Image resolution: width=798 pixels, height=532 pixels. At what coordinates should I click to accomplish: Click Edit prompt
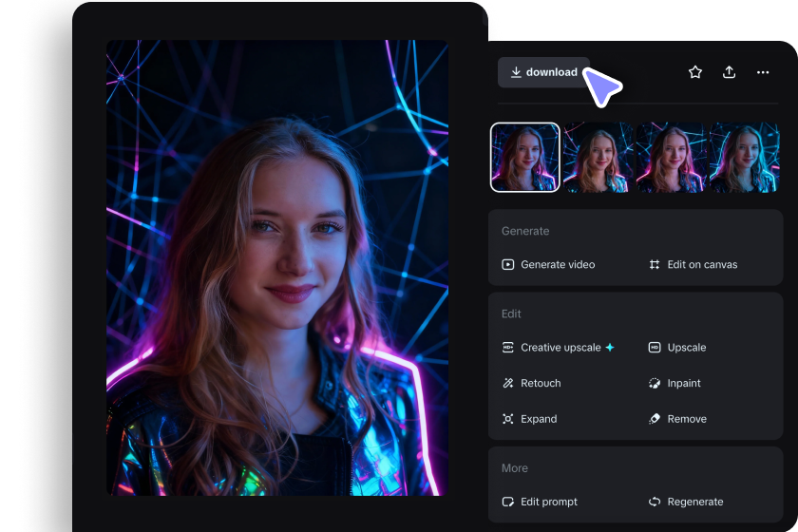[x=540, y=502]
